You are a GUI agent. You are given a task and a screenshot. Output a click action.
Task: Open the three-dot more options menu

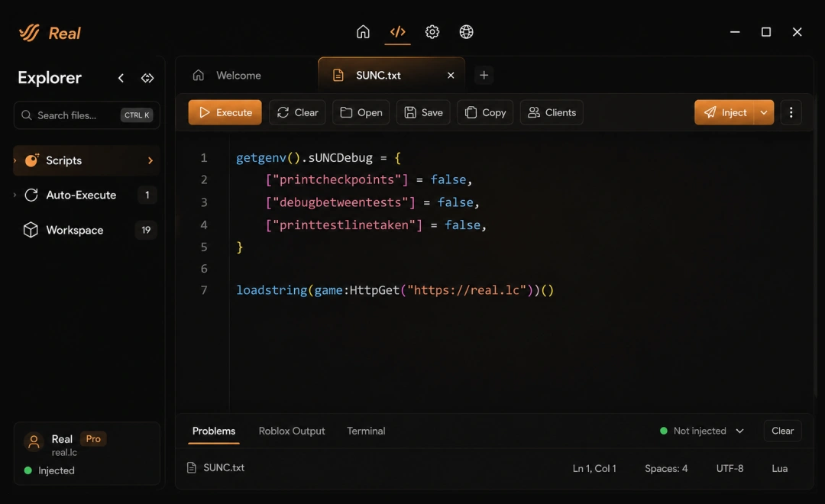791,112
